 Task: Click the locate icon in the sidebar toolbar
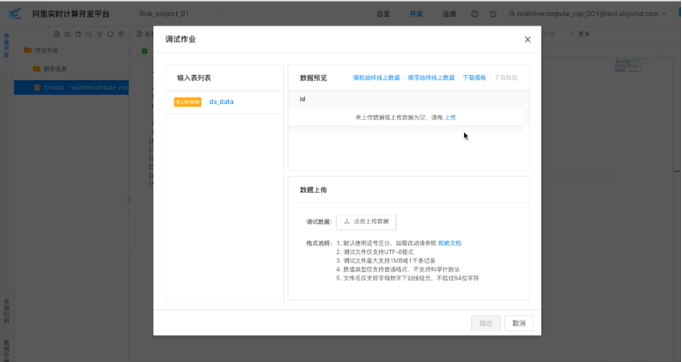(121, 34)
